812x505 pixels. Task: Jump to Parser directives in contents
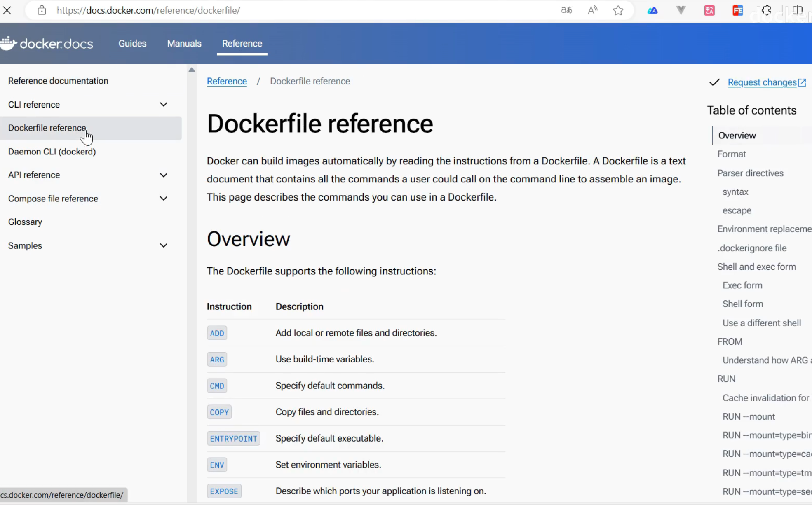pos(750,173)
